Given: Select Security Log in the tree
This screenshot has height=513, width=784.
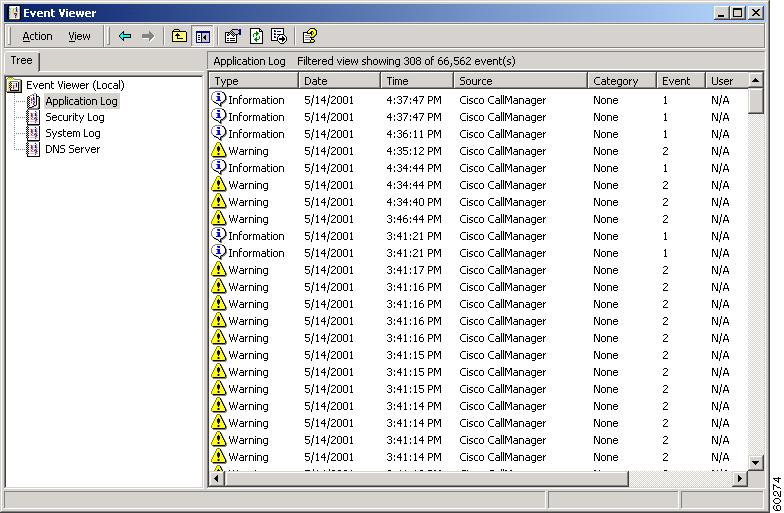Looking at the screenshot, I should pyautogui.click(x=74, y=117).
